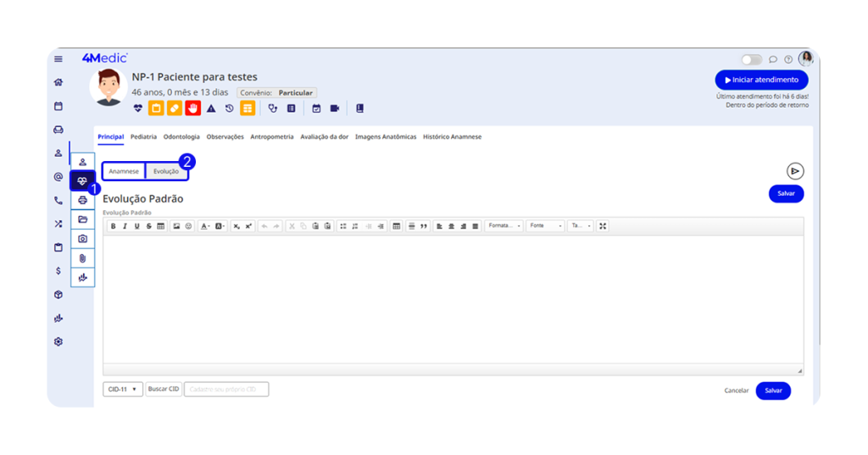The image size is (868, 455).
Task: Open the settings gear in the left sidebar
Action: pyautogui.click(x=58, y=341)
